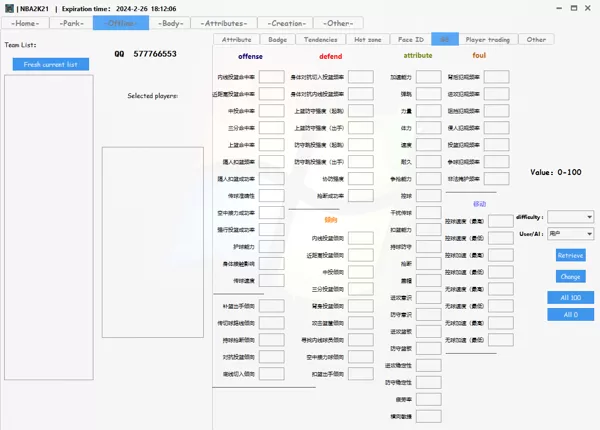Switch to the Tendencies sub-tab
Image resolution: width=600 pixels, height=430 pixels.
321,39
